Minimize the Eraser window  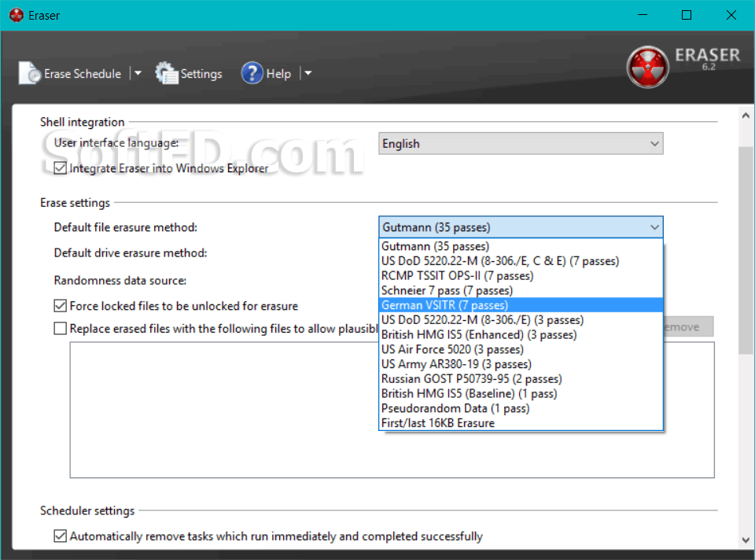pyautogui.click(x=643, y=15)
